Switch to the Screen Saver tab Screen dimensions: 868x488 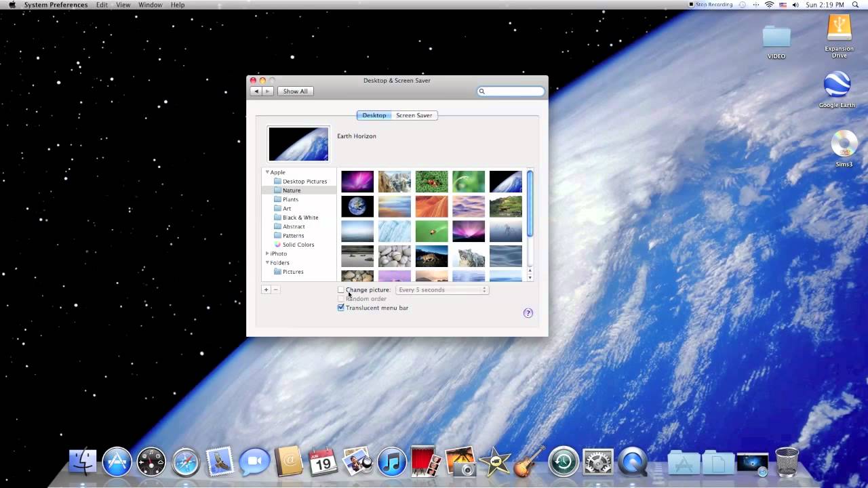[414, 115]
